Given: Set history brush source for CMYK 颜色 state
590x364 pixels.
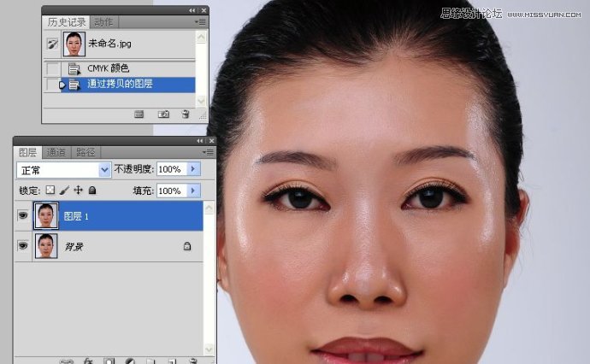Looking at the screenshot, I should coord(52,68).
